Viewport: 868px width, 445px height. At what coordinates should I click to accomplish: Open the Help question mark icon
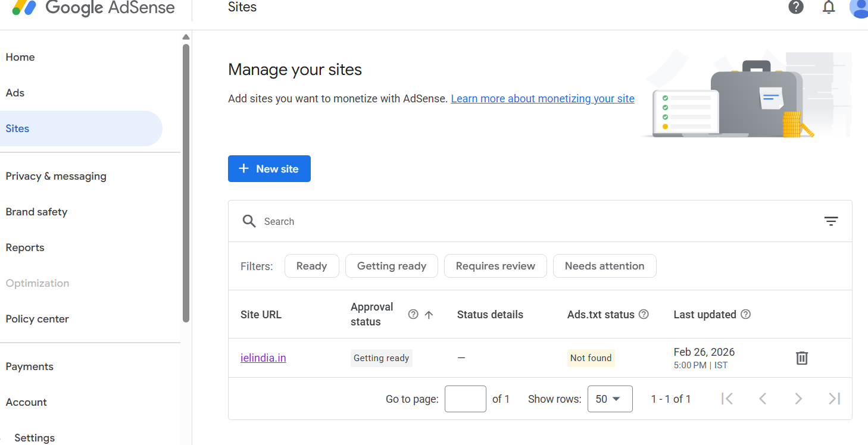[x=796, y=7]
